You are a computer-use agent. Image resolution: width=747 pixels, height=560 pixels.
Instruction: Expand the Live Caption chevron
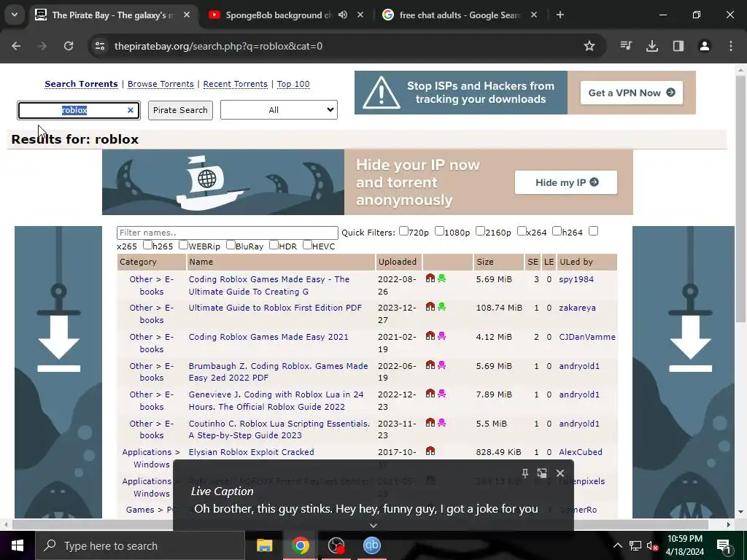(373, 525)
